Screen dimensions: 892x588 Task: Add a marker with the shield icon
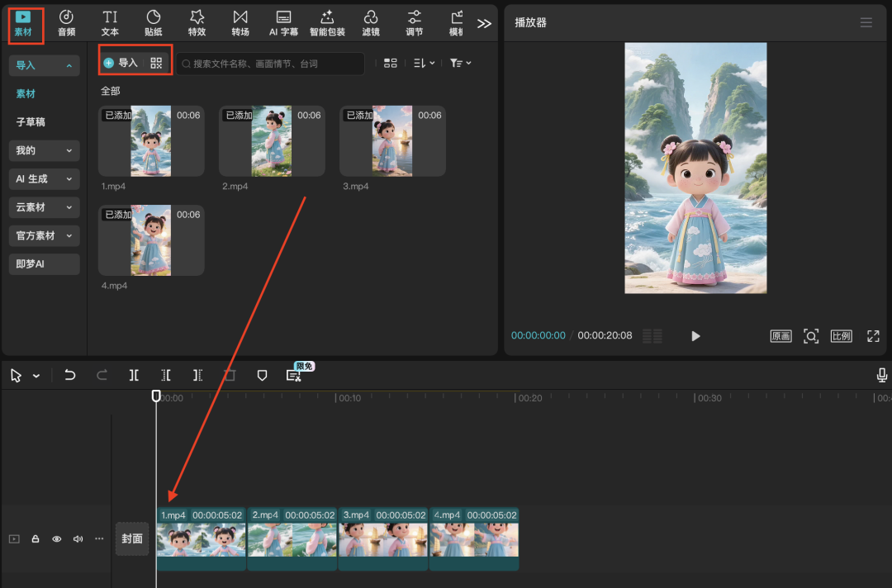(x=262, y=375)
